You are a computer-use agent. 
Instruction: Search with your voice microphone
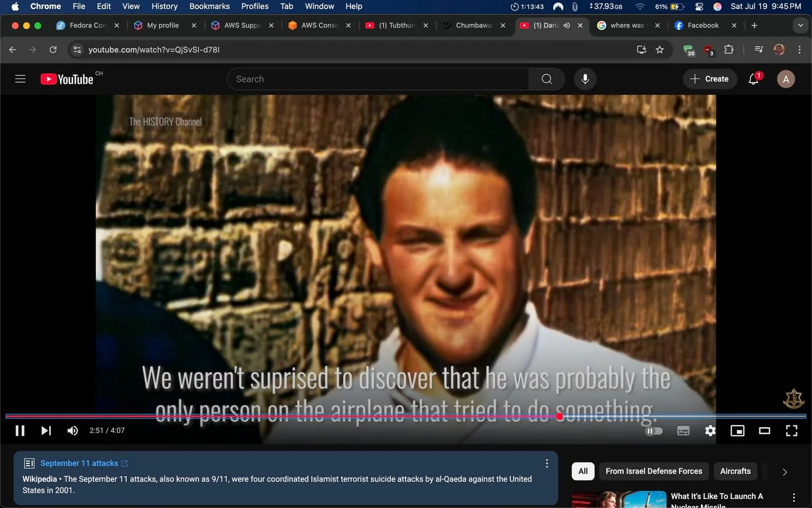point(585,79)
